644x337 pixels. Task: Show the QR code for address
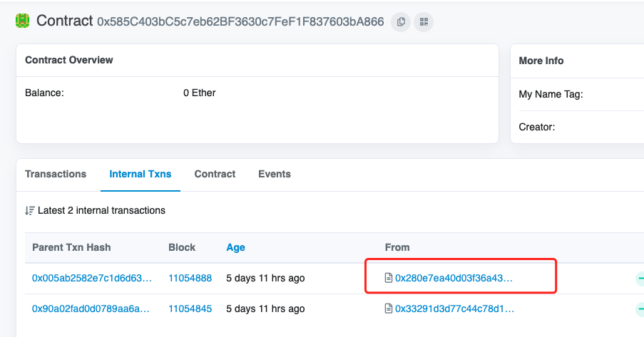423,22
